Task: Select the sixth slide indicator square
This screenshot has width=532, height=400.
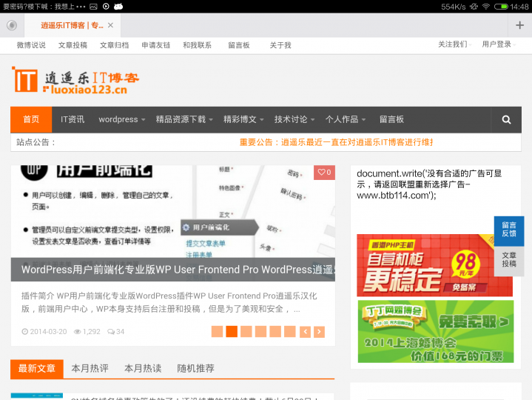Action: tap(290, 332)
